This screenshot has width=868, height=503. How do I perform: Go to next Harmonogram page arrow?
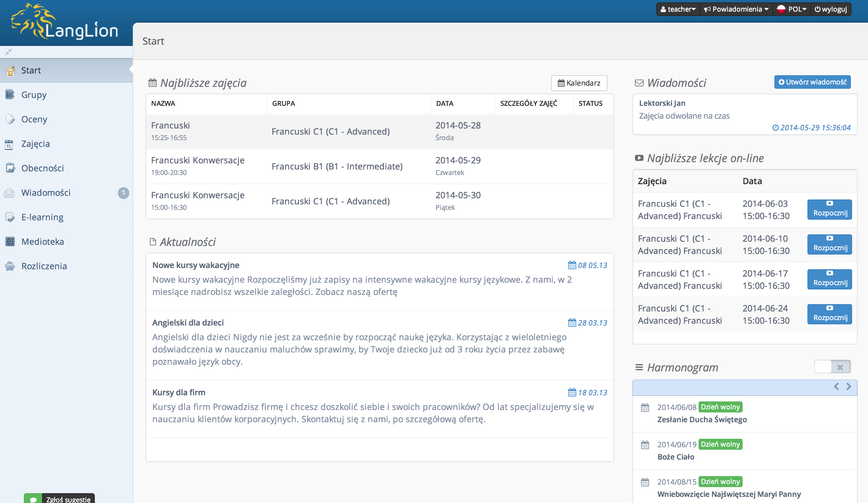click(x=849, y=386)
